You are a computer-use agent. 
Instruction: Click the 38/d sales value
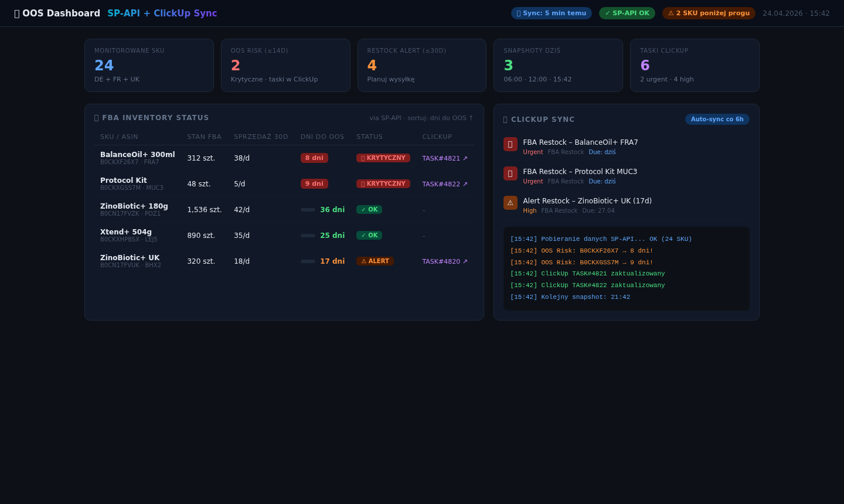tap(241, 158)
